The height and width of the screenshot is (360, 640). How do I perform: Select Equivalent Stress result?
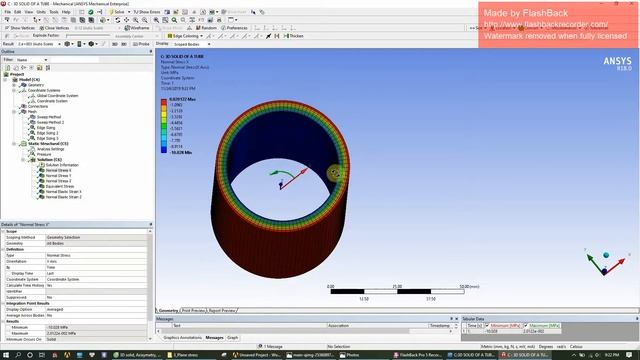tap(60, 186)
